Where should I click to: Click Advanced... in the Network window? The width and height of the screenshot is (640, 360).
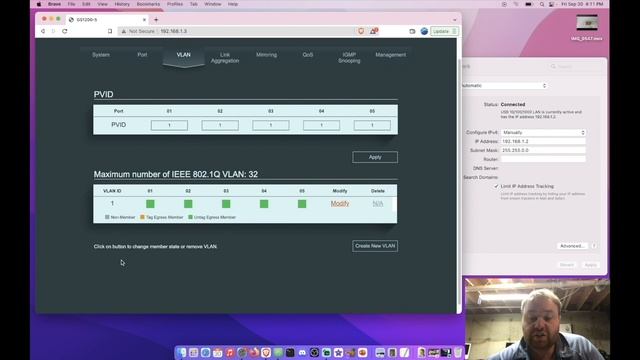[x=572, y=246]
